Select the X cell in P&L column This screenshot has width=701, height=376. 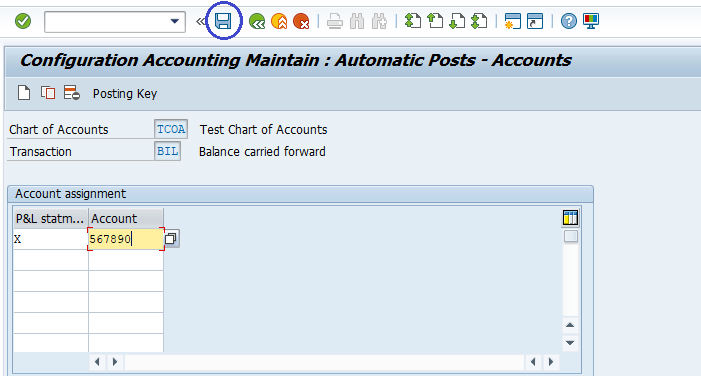pyautogui.click(x=51, y=239)
